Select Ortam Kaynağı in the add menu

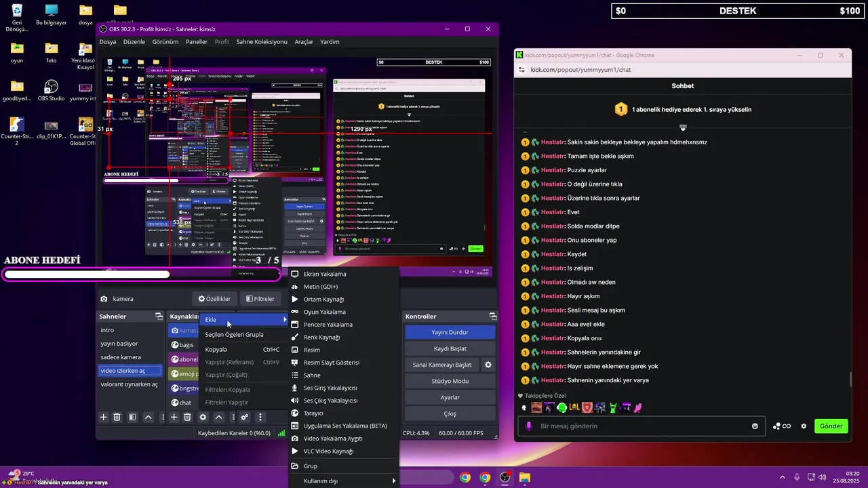[x=344, y=300]
